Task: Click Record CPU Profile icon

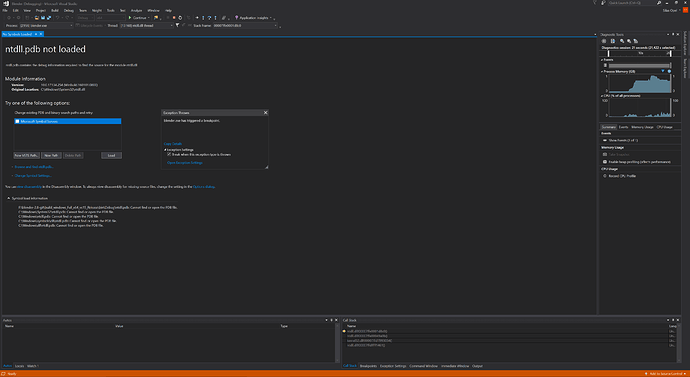Action: pyautogui.click(x=605, y=176)
